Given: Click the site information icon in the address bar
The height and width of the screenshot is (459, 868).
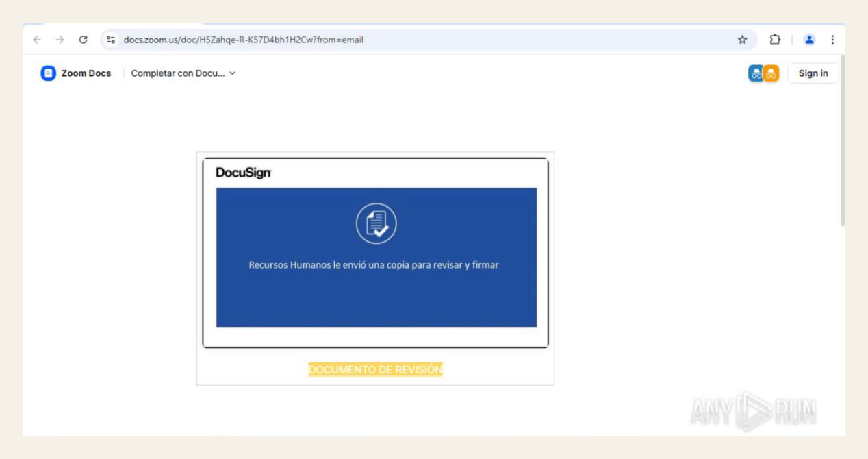Looking at the screenshot, I should click(110, 40).
